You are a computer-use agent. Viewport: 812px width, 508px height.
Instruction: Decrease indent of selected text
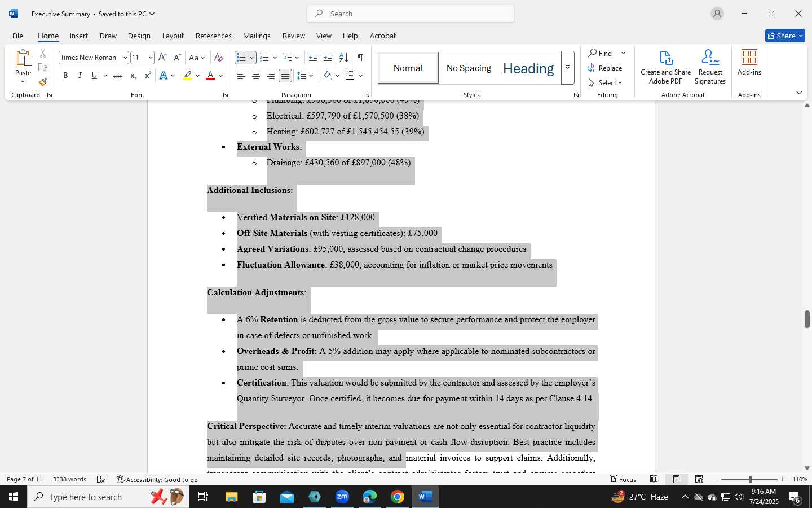[313, 58]
